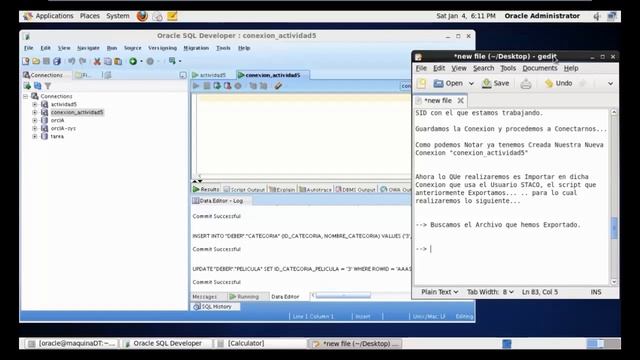This screenshot has height=360, width=640.
Task: Collapse the Connections root tree node
Action: point(26,96)
